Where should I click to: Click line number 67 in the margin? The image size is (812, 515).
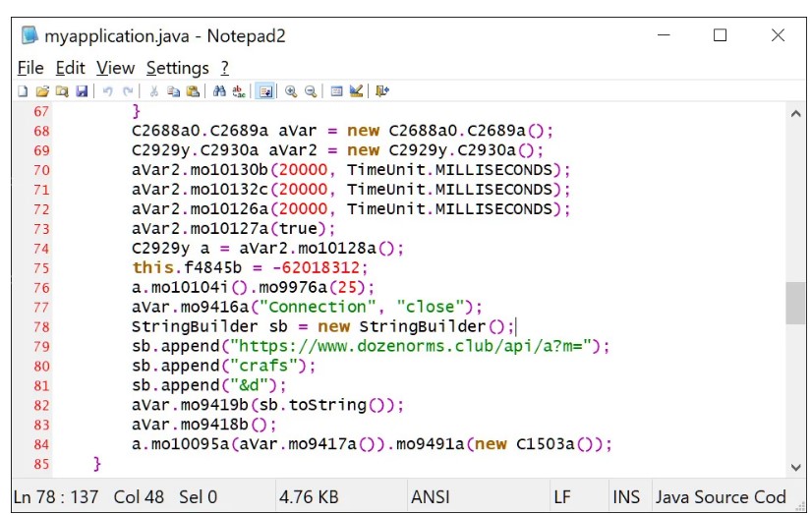click(41, 111)
